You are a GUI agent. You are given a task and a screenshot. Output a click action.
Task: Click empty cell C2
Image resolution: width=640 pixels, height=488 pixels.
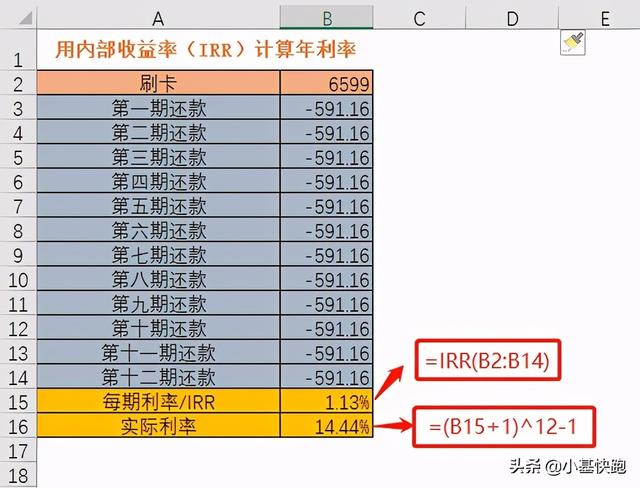(419, 83)
